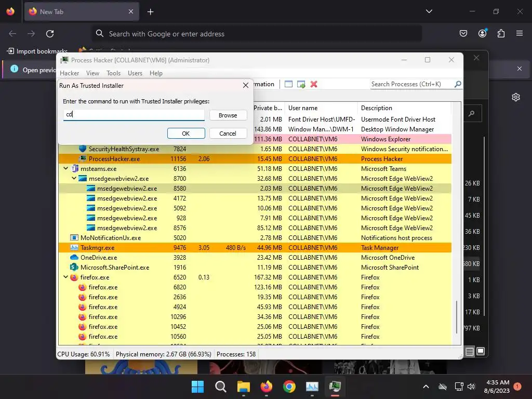Select the ProcessHacker.exe process icon

click(x=83, y=158)
